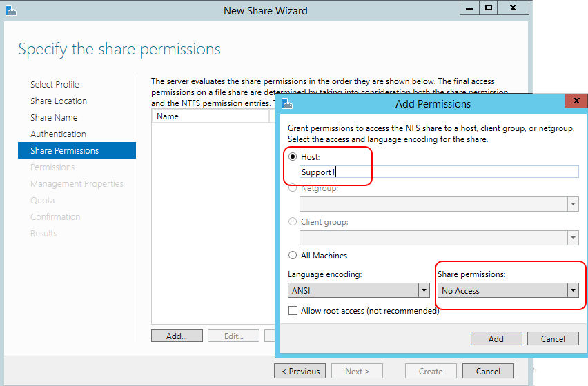The image size is (588, 386).
Task: Open the Authentication wizard step
Action: coord(58,134)
